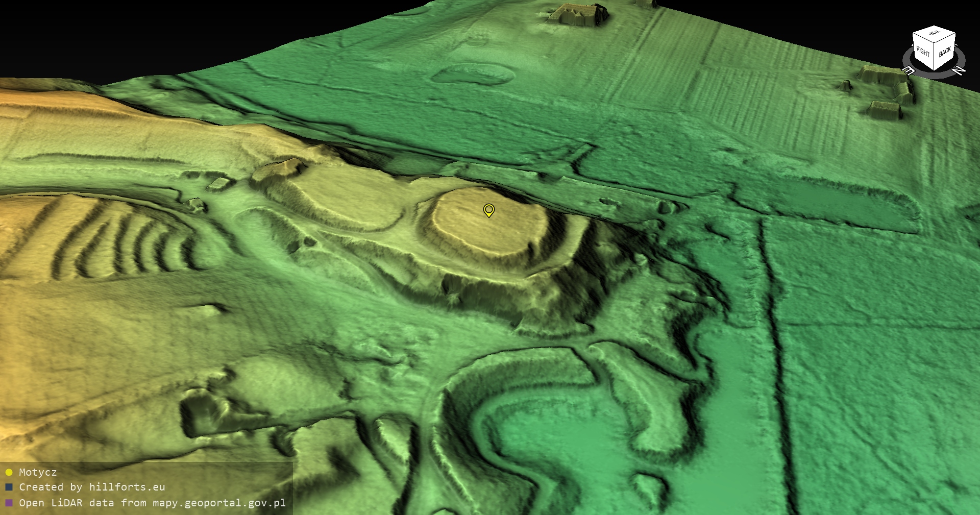This screenshot has width=980, height=515.
Task: Click the dark blue square legend marker
Action: pyautogui.click(x=9, y=487)
